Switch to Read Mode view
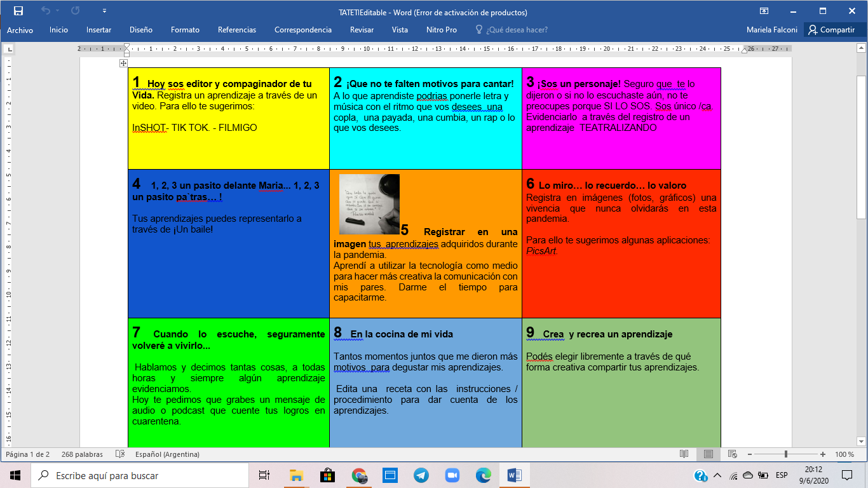868x488 pixels. coord(684,454)
